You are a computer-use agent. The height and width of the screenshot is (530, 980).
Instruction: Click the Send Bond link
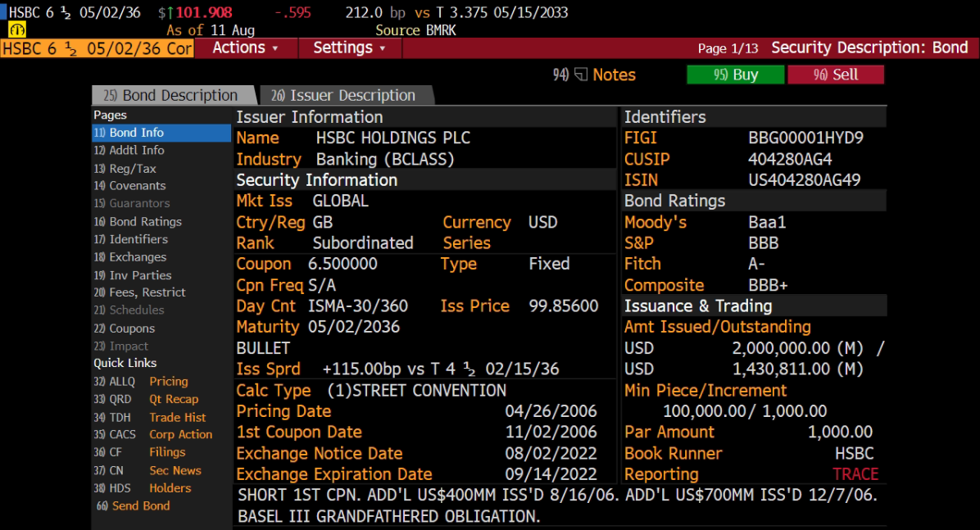point(133,505)
